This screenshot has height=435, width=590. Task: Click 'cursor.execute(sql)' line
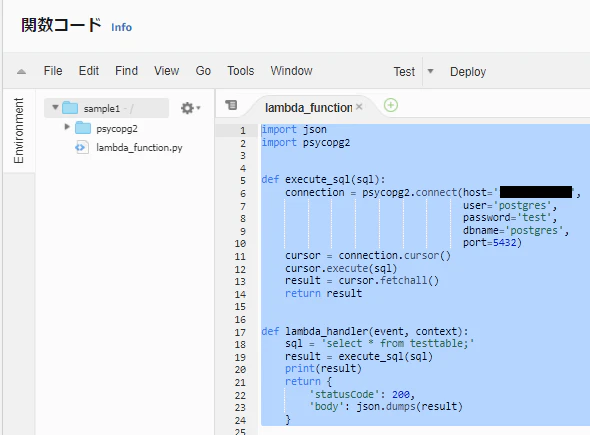341,268
